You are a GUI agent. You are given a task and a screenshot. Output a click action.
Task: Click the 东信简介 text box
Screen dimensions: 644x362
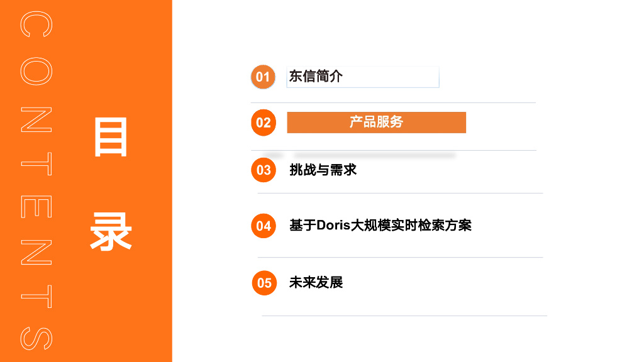(x=362, y=77)
